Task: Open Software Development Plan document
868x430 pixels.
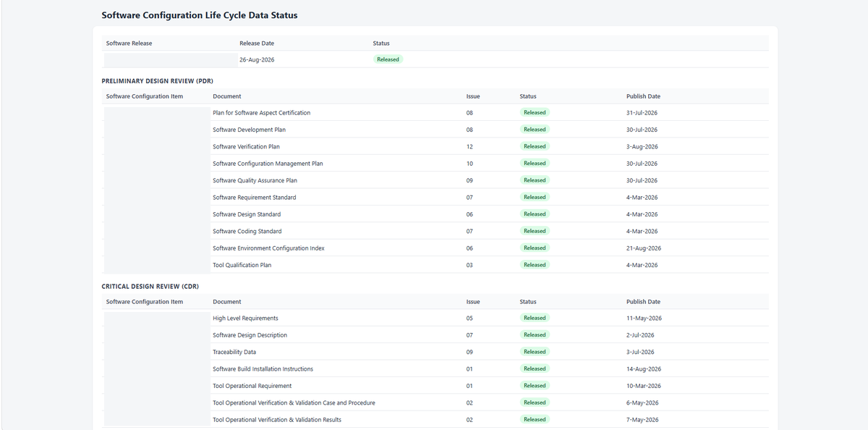Action: point(249,130)
